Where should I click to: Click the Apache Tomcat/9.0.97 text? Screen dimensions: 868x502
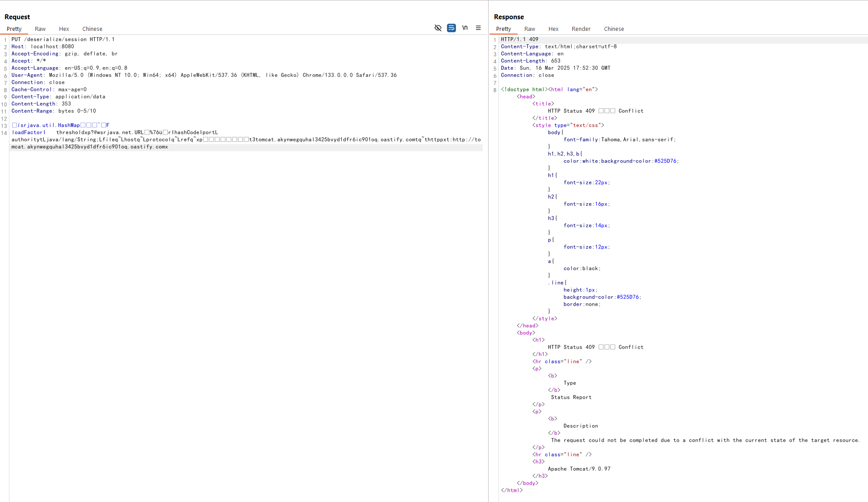click(x=579, y=469)
